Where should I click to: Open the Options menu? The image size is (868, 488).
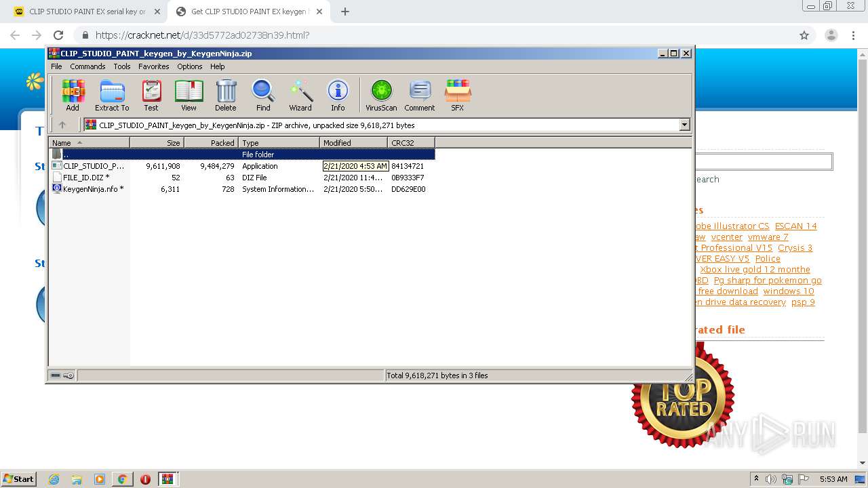coord(190,66)
